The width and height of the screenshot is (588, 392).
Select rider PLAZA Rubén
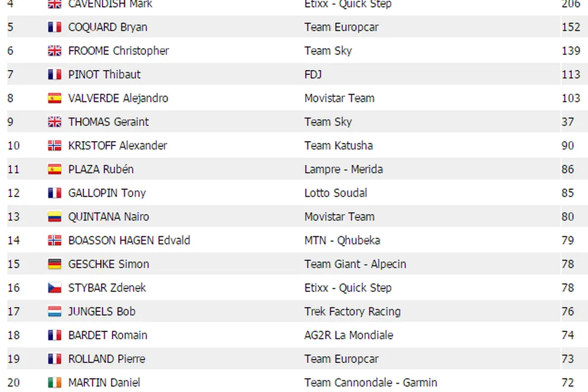pyautogui.click(x=101, y=169)
